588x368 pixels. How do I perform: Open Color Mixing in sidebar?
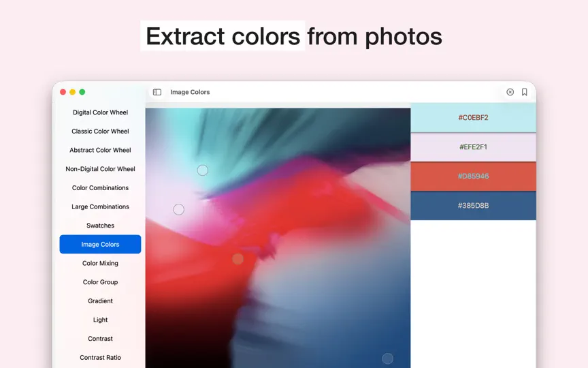(100, 263)
